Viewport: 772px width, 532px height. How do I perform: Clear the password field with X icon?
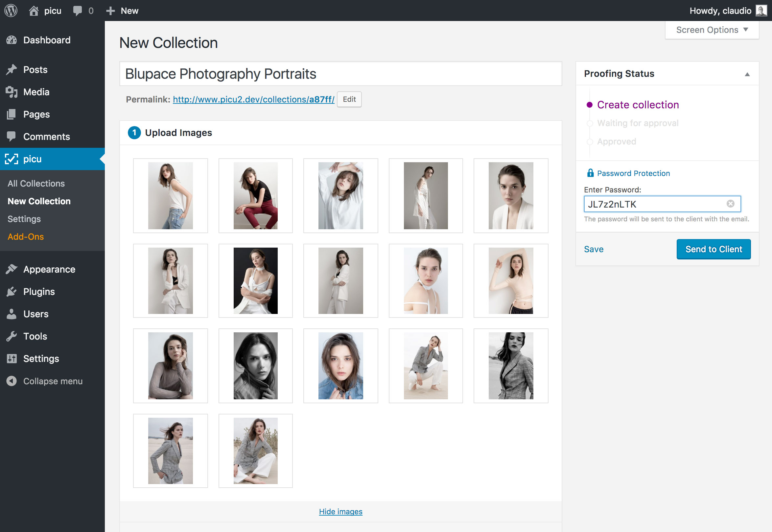tap(730, 204)
